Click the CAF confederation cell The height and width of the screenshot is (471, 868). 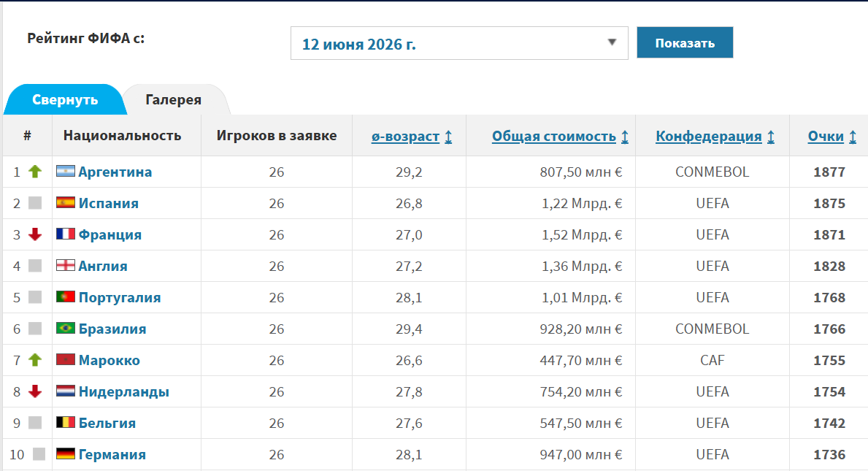click(712, 360)
